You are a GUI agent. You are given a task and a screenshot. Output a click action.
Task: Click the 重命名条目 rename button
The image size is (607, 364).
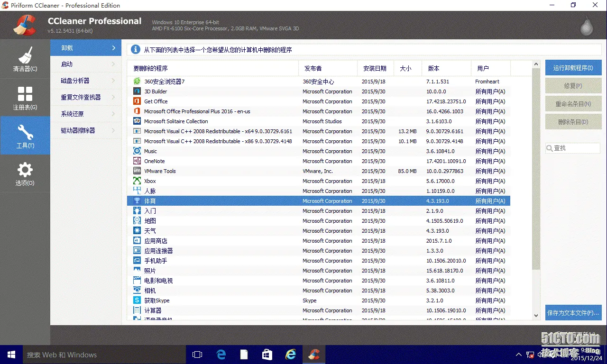[573, 104]
